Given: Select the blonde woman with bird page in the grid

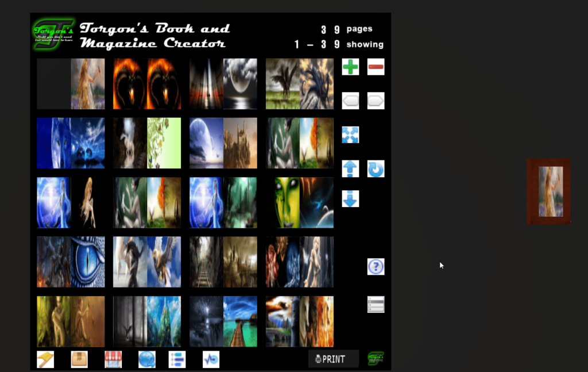Looking at the screenshot, I should click(88, 84).
